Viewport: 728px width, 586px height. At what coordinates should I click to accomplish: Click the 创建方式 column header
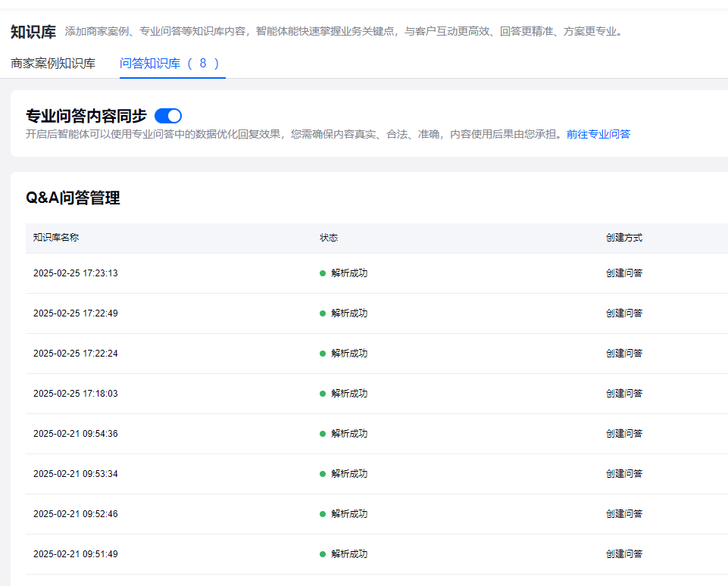623,237
